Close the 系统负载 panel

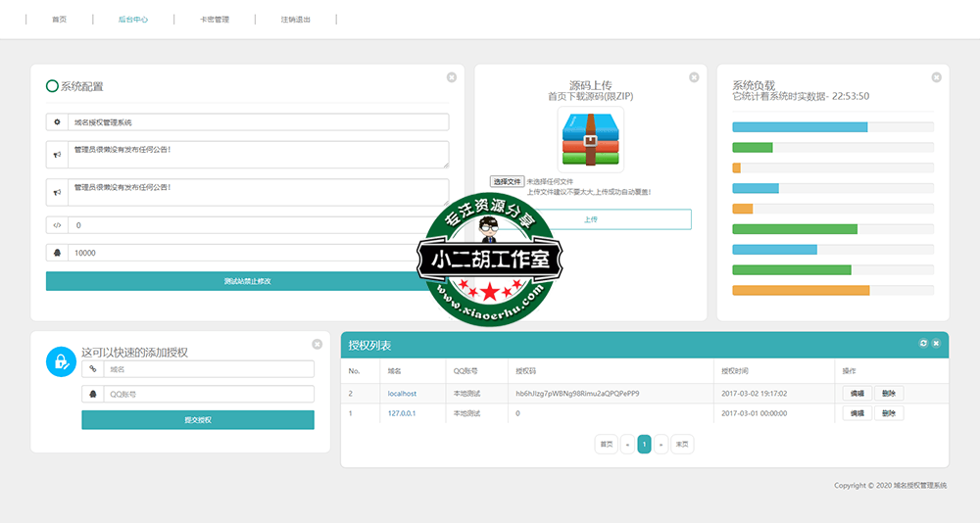tap(936, 77)
